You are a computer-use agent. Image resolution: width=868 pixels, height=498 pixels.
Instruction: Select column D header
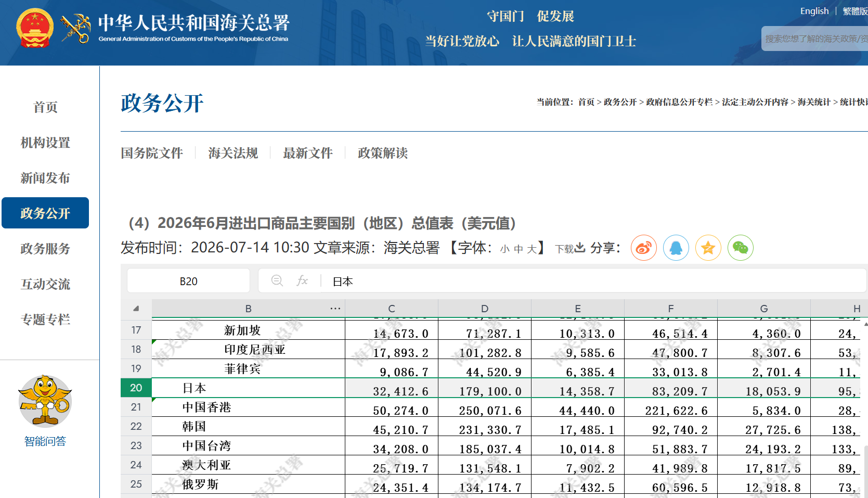point(485,309)
